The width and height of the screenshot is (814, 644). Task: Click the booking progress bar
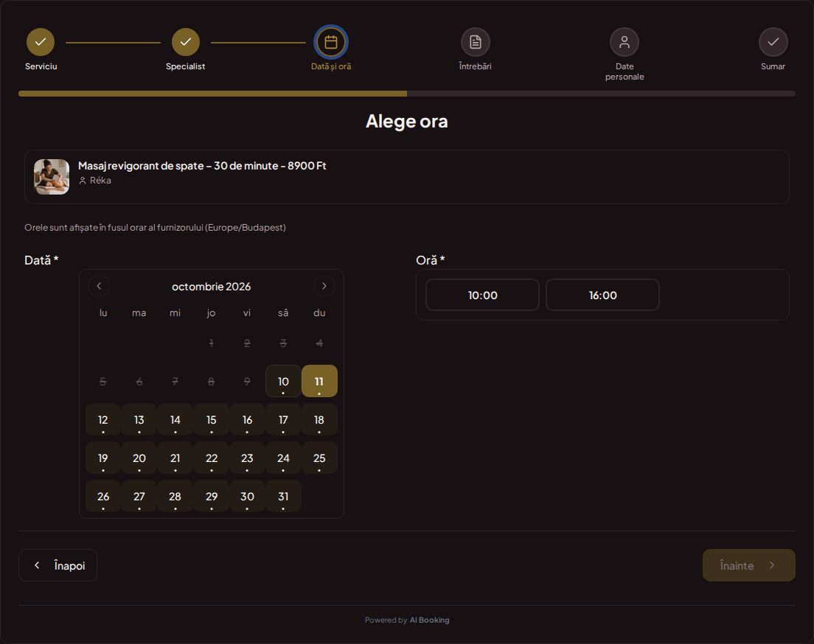point(407,94)
